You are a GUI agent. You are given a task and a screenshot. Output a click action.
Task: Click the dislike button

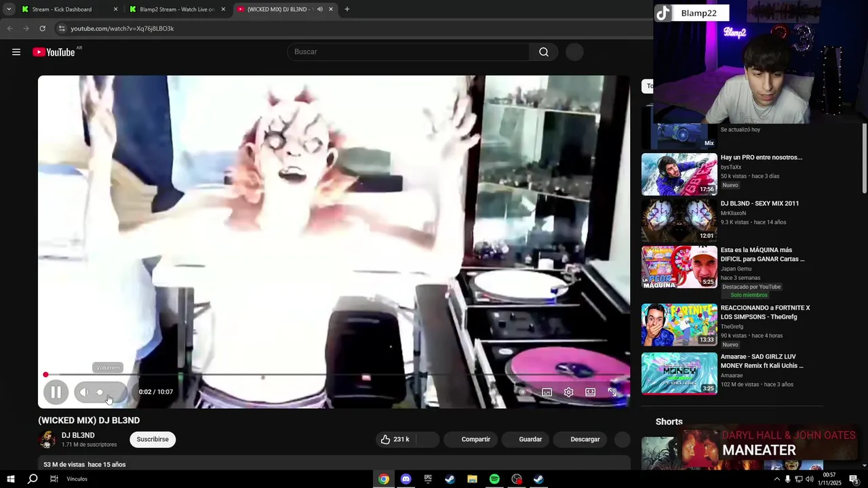[427, 439]
